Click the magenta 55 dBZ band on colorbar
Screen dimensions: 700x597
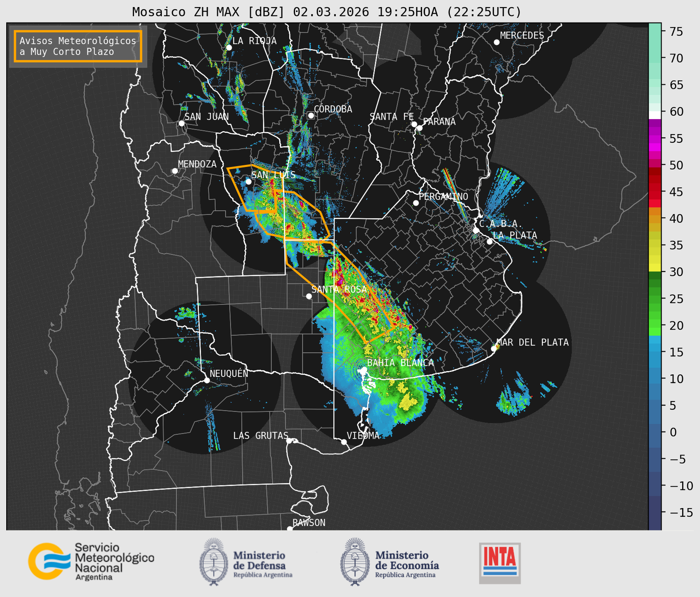654,139
